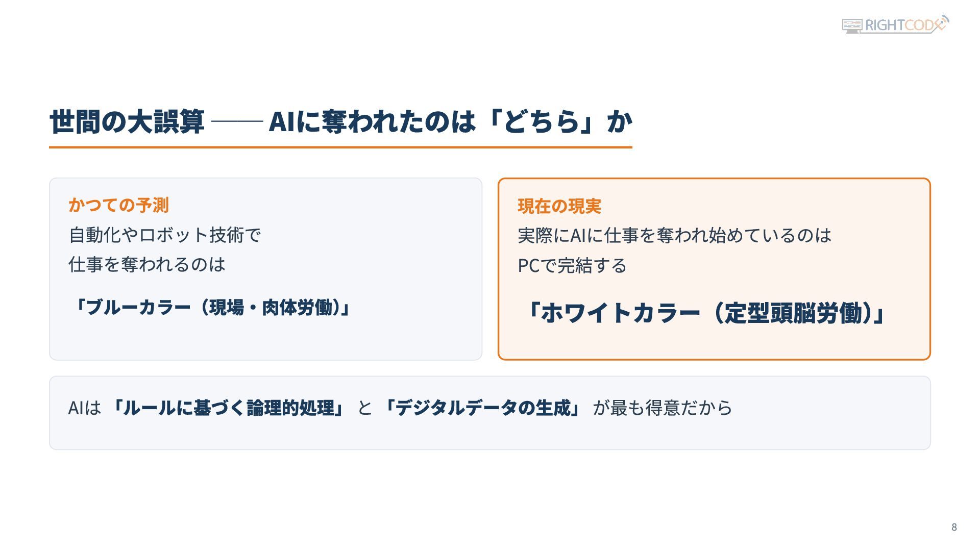Click the が最も得意だから text
The image size is (980, 551).
click(x=663, y=408)
